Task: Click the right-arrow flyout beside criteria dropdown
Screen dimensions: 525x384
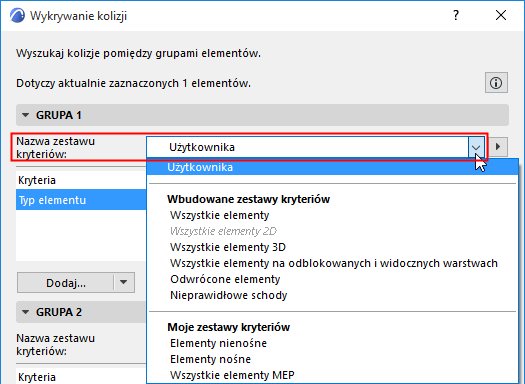Action: click(x=498, y=147)
